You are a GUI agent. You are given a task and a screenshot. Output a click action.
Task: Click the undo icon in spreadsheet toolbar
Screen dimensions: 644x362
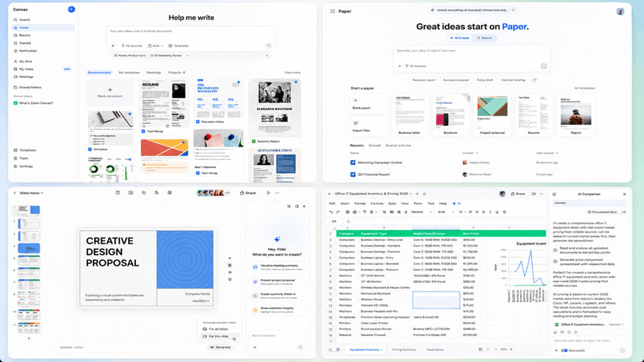tap(331, 212)
